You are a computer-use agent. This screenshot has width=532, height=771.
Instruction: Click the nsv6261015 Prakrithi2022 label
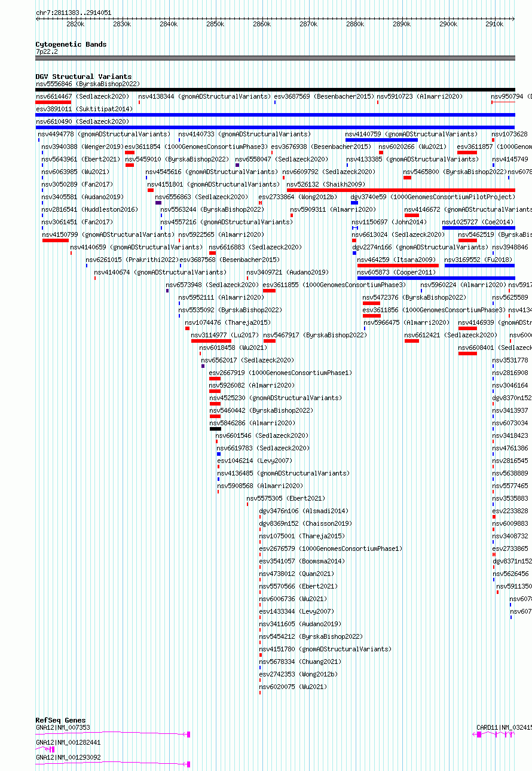[x=133, y=260]
